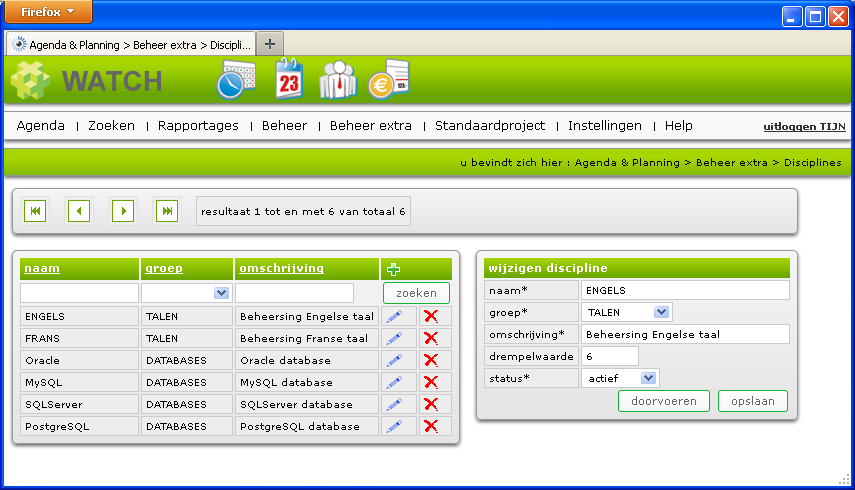The width and height of the screenshot is (855, 490).
Task: Edit the ENGELS row with pencil
Action: pyautogui.click(x=394, y=316)
